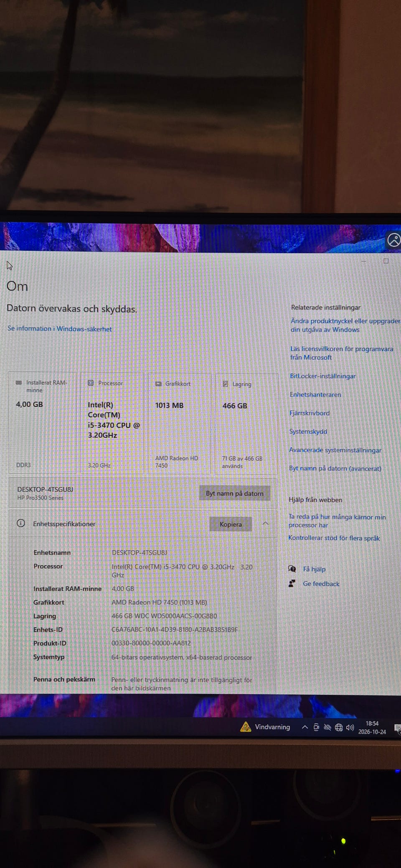The image size is (401, 868).
Task: Maximize the settings window
Action: pos(386,261)
